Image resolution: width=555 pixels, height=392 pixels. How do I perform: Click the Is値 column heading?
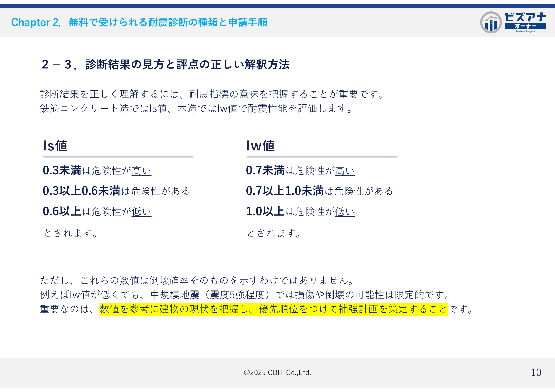(x=55, y=146)
